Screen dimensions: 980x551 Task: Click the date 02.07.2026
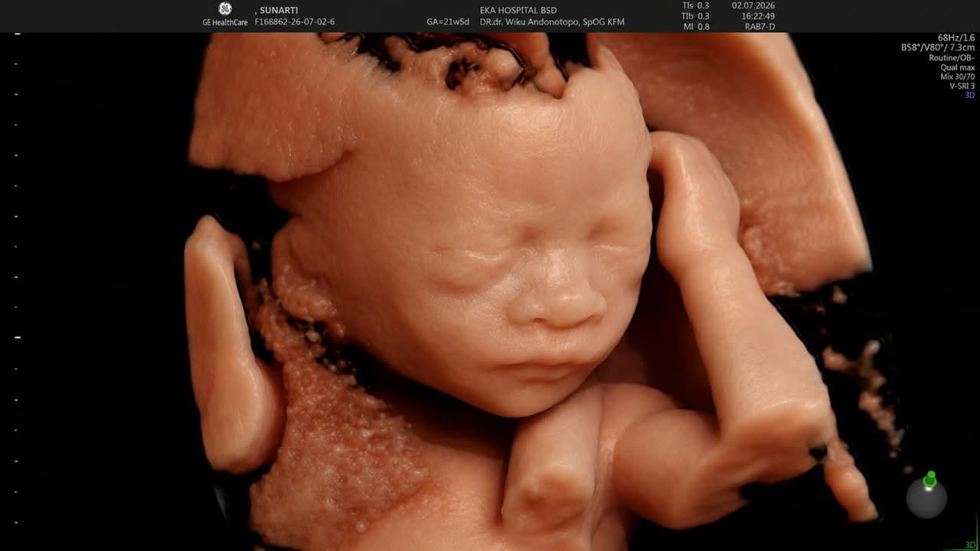[753, 5]
